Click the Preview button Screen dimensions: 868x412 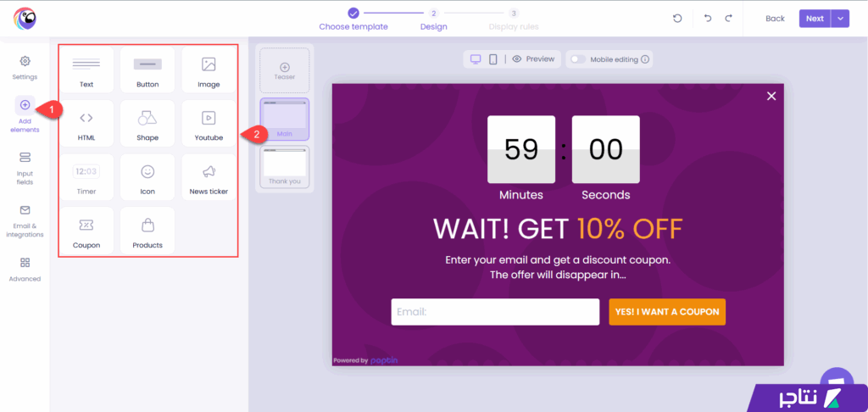tap(534, 59)
